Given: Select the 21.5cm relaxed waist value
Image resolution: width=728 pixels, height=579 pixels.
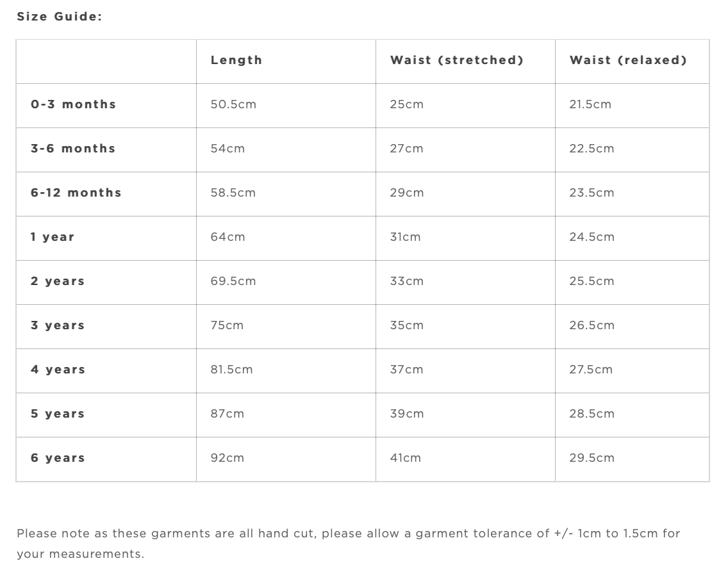Looking at the screenshot, I should click(x=590, y=104).
